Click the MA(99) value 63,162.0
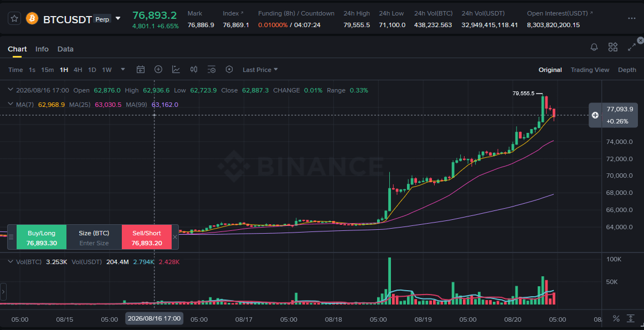This screenshot has height=330, width=644. coord(164,105)
